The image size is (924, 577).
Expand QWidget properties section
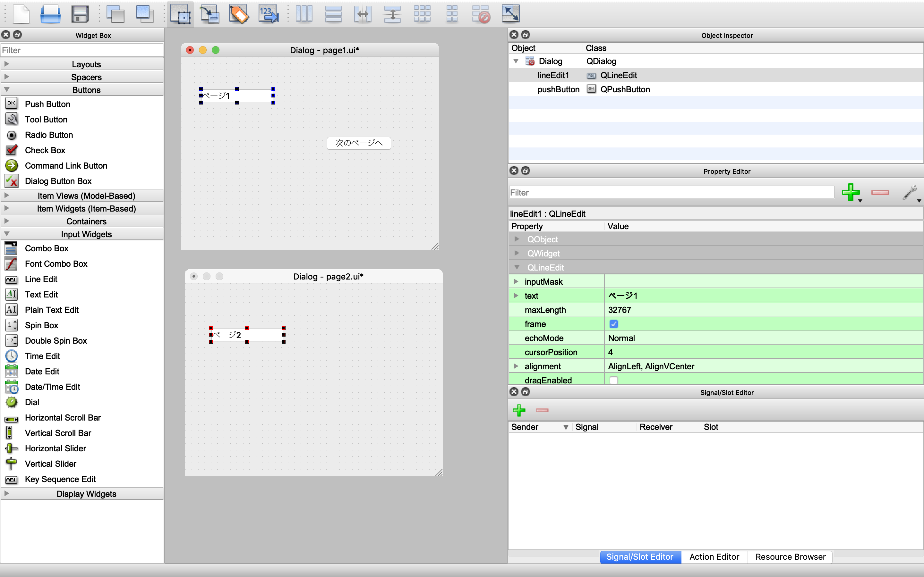(517, 253)
